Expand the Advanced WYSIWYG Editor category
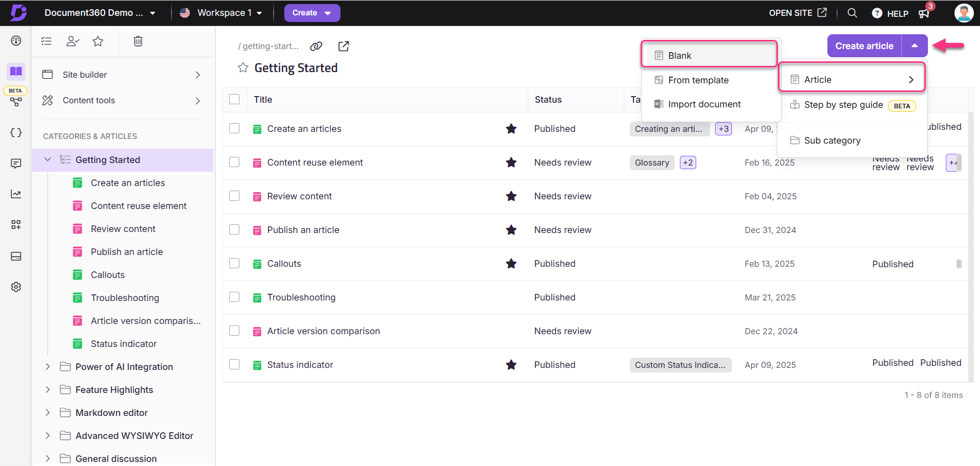The image size is (980, 466). click(x=47, y=435)
